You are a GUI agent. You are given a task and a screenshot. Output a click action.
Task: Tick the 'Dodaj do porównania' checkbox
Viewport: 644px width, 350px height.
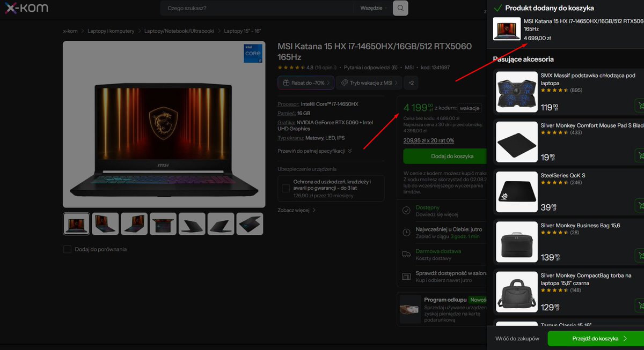(67, 249)
